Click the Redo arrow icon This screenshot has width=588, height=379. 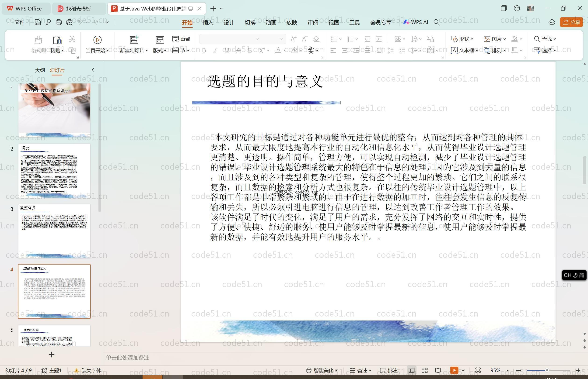[96, 22]
